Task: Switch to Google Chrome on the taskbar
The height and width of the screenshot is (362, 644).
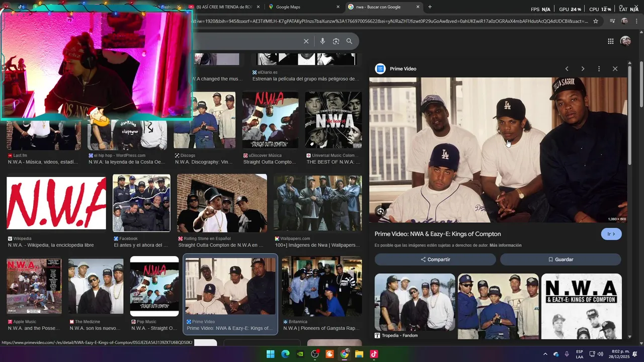Action: click(345, 354)
